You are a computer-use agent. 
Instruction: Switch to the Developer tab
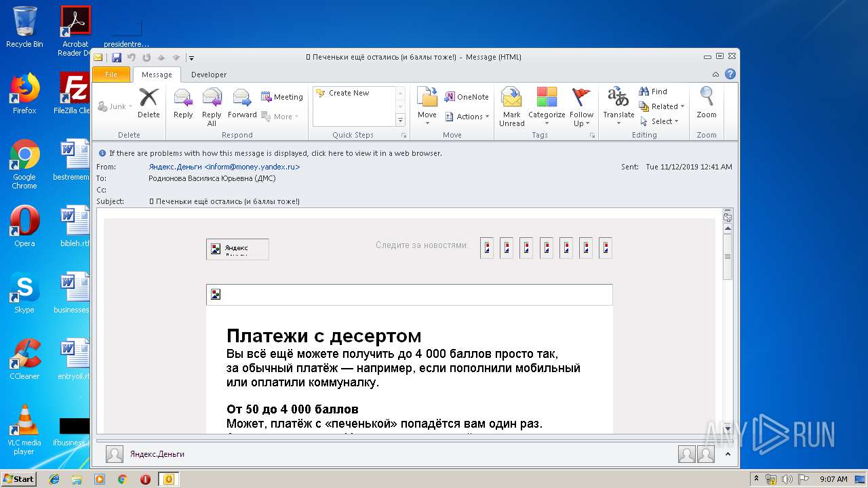point(209,75)
